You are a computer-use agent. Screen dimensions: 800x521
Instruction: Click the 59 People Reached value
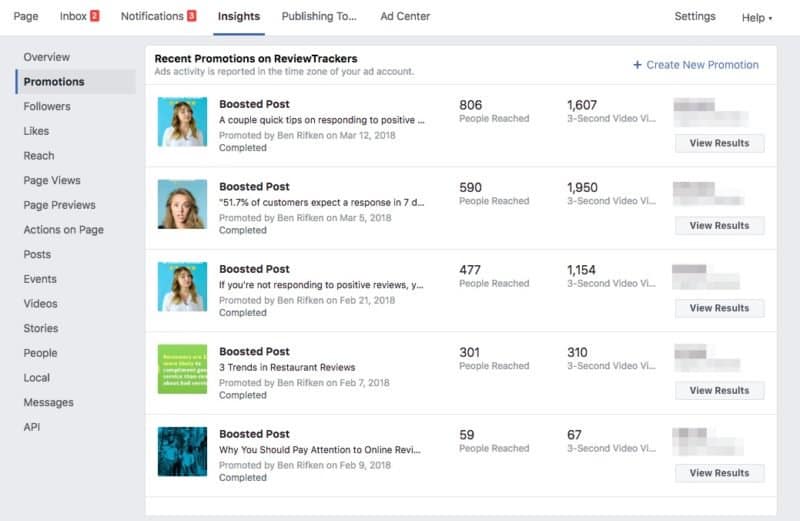467,435
